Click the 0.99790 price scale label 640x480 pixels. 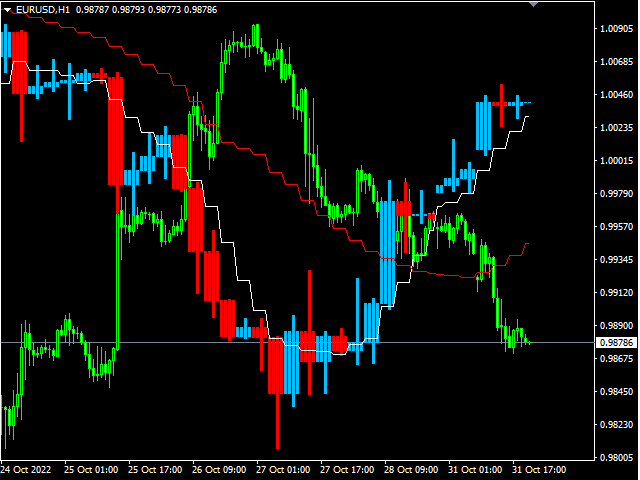coord(616,193)
